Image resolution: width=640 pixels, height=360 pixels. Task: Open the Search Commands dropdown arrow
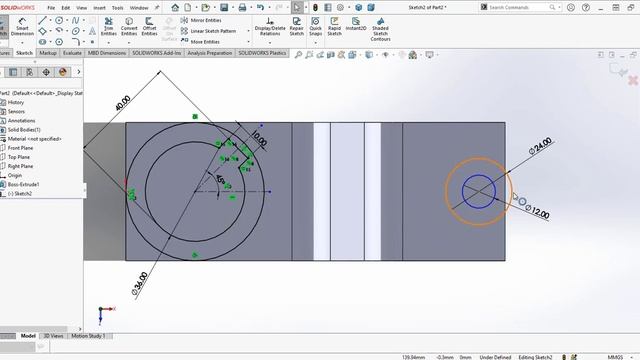(559, 7)
